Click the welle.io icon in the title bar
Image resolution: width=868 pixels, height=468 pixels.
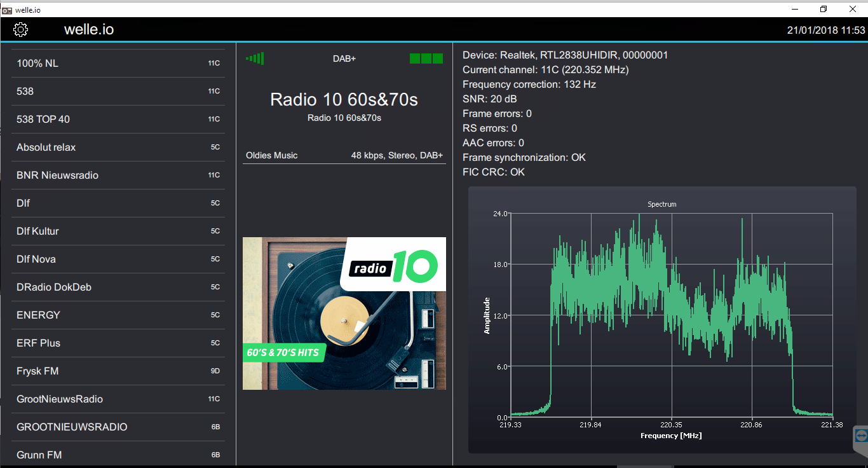[x=8, y=10]
